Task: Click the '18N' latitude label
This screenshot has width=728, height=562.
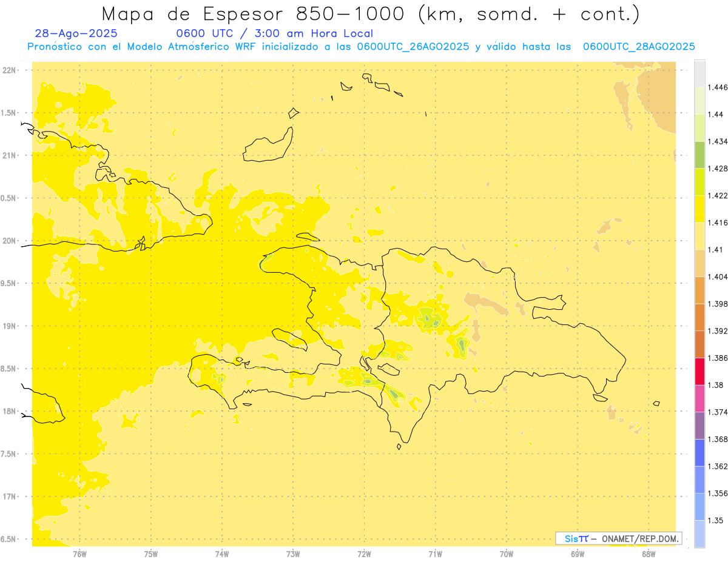Action: (10, 412)
